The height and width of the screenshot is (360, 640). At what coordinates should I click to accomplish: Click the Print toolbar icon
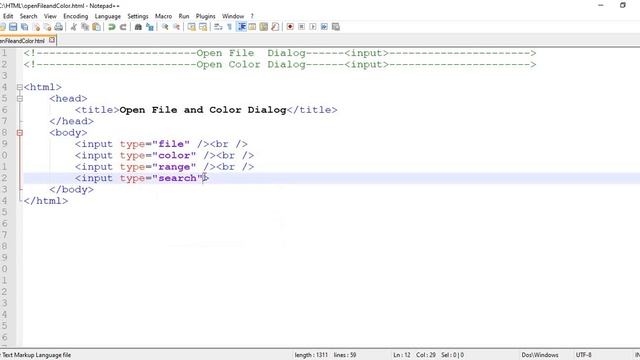tap(59, 27)
